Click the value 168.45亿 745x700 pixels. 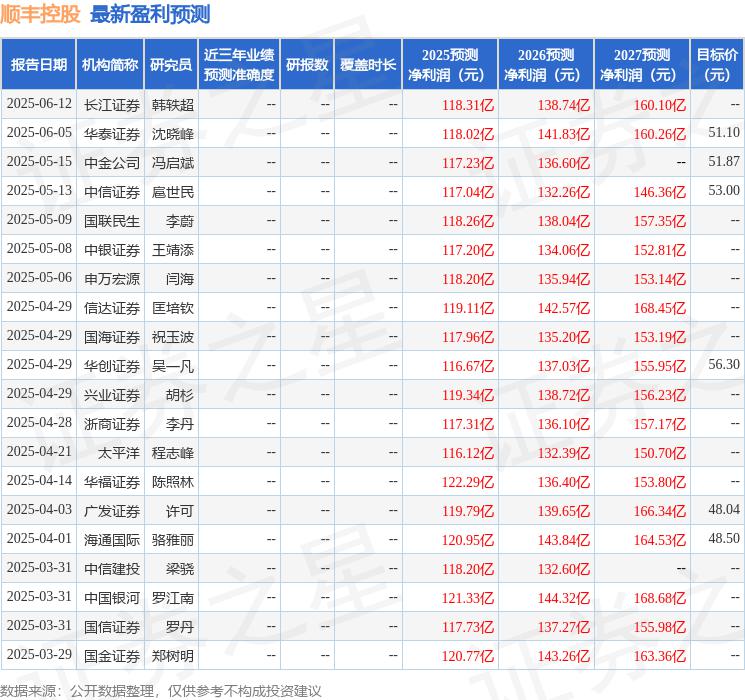pyautogui.click(x=659, y=308)
